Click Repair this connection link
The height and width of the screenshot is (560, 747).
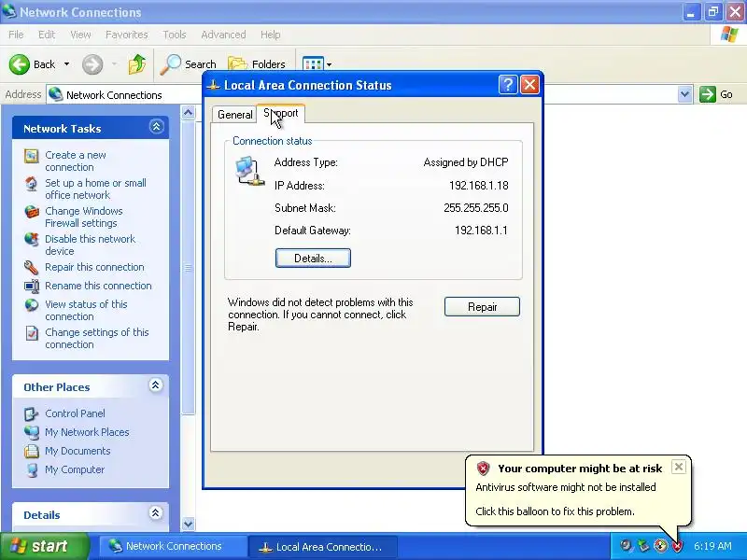pyautogui.click(x=94, y=267)
